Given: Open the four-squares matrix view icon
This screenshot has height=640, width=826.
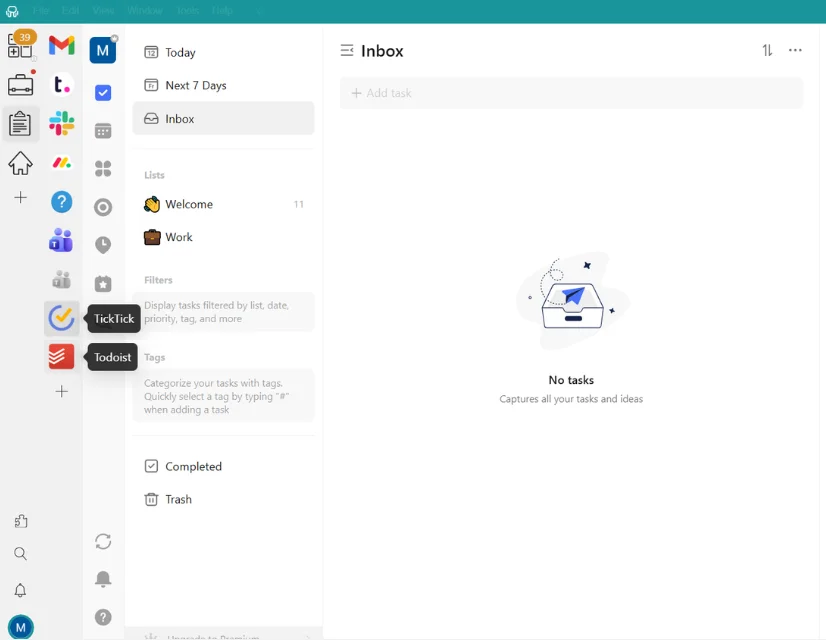Looking at the screenshot, I should tap(103, 169).
